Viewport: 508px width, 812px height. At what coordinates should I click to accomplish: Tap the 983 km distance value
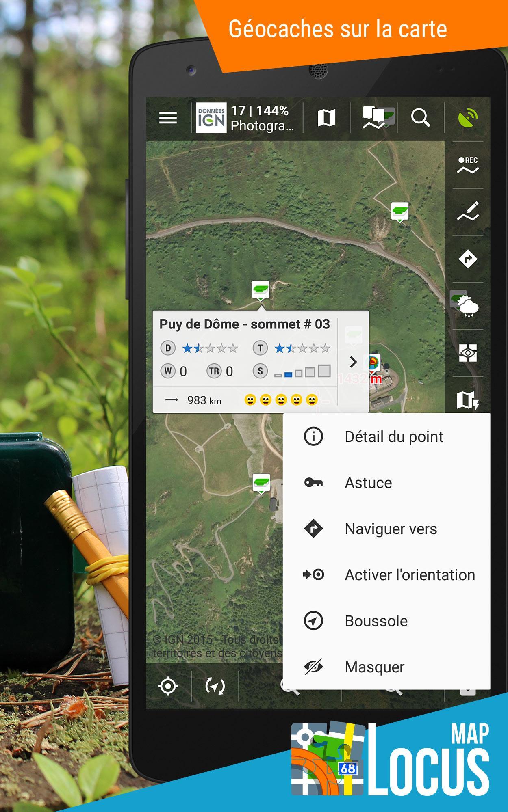pos(204,400)
